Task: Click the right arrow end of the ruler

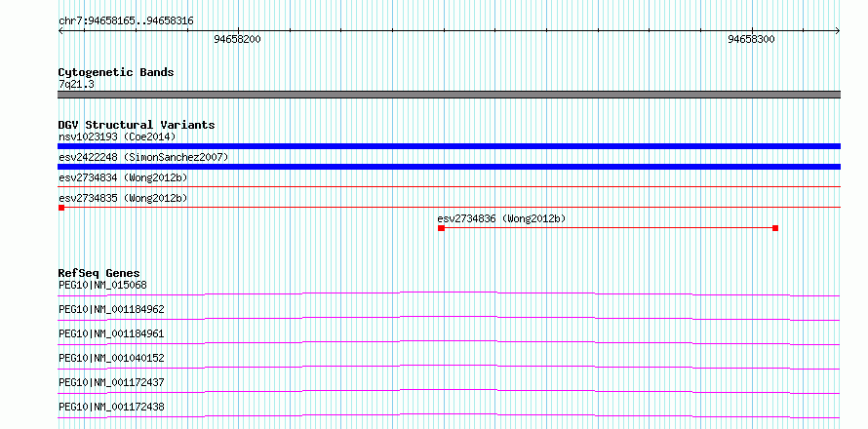Action: click(838, 30)
